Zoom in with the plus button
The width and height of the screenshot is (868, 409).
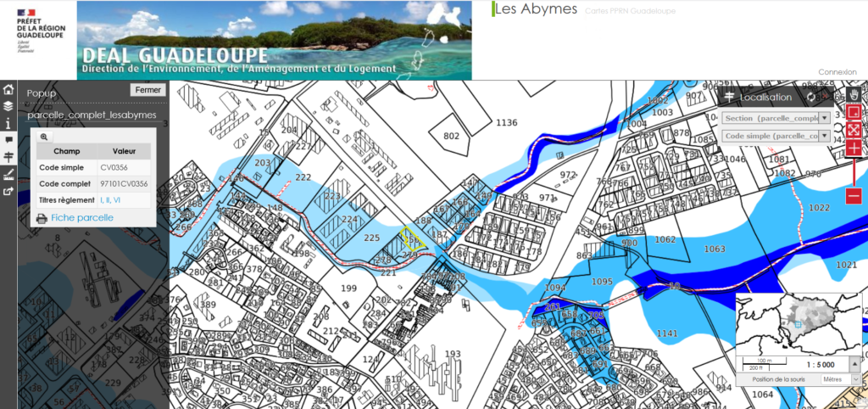pos(853,148)
